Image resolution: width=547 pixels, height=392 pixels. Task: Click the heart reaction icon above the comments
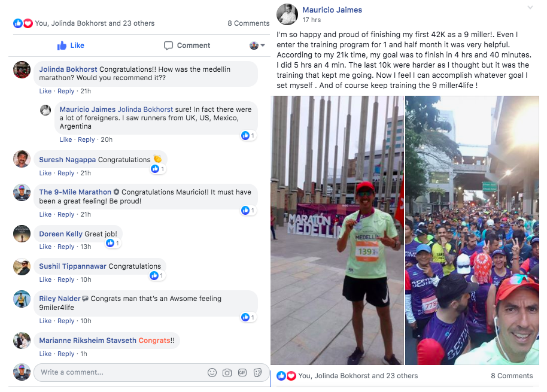[28, 23]
